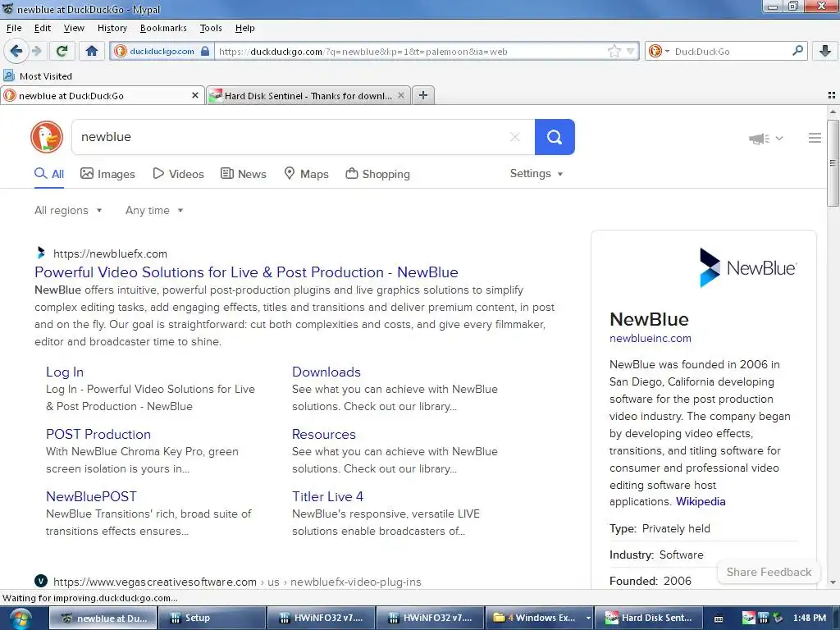
Task: Open the downloads arrow button
Action: pos(825,51)
